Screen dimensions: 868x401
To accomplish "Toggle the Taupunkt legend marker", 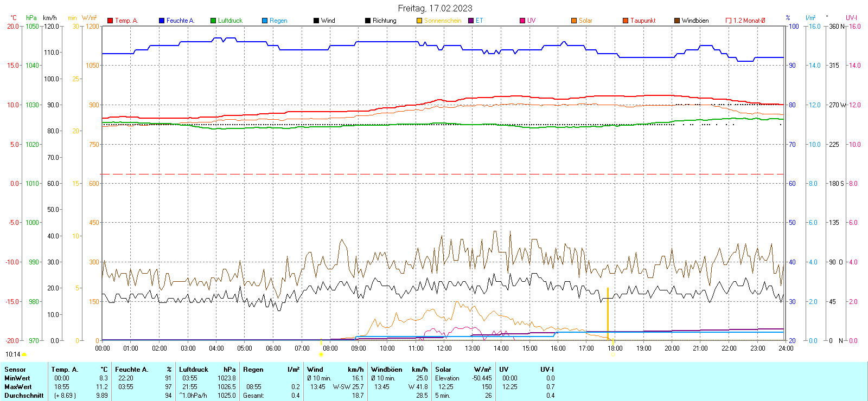I will pyautogui.click(x=626, y=21).
